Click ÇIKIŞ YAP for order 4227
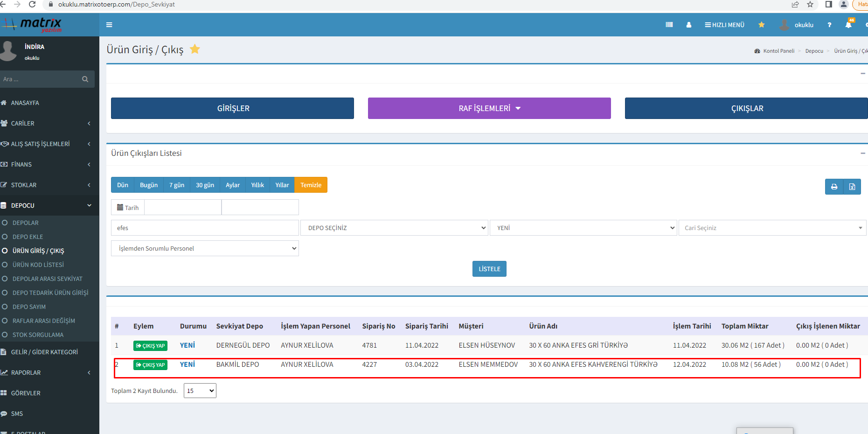The image size is (868, 434). coord(150,365)
